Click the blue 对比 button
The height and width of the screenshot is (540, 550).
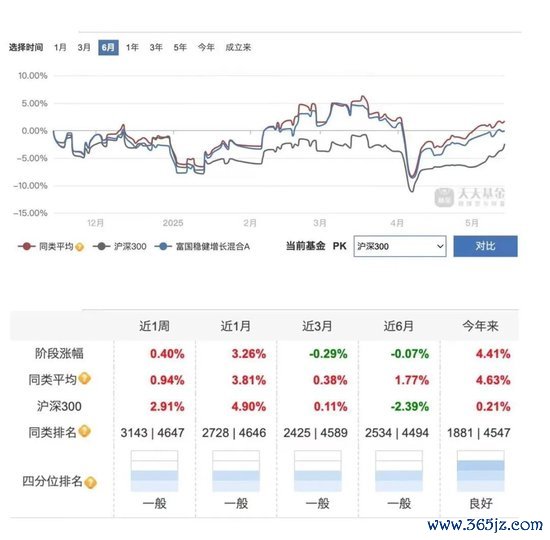point(485,246)
